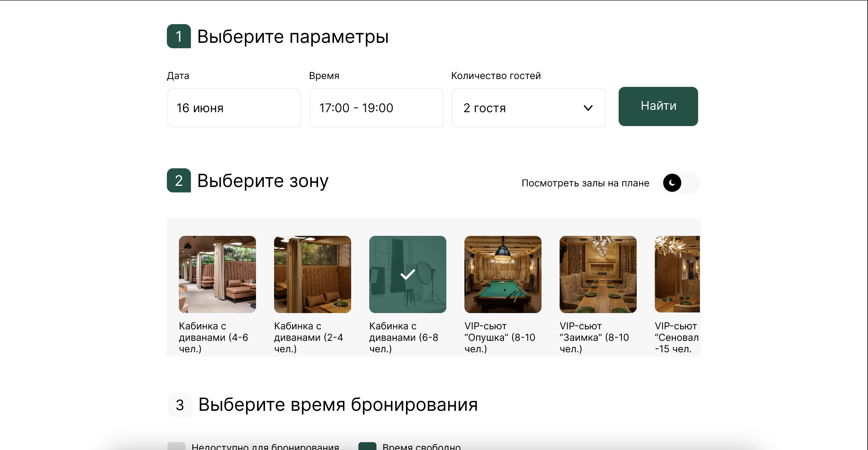Choose VIP-сьют 'Сеновал' room photo

[677, 274]
